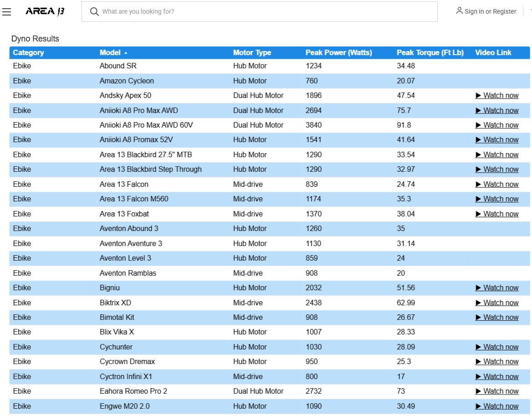
Task: Sort table by Motor Type column
Action: [252, 52]
